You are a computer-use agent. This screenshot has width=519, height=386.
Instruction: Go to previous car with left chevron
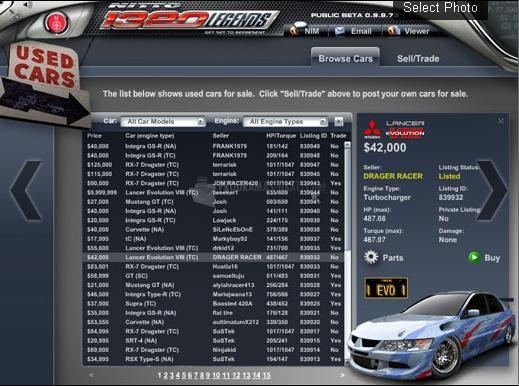click(x=26, y=191)
